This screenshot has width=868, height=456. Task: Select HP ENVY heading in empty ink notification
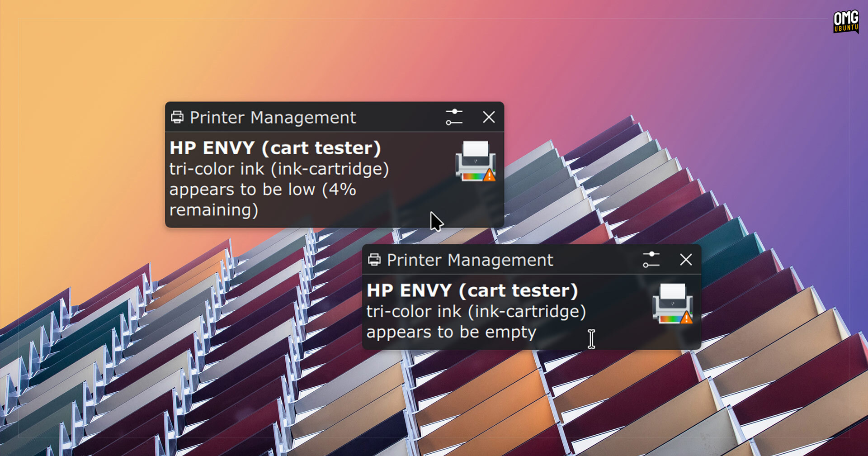tap(472, 290)
